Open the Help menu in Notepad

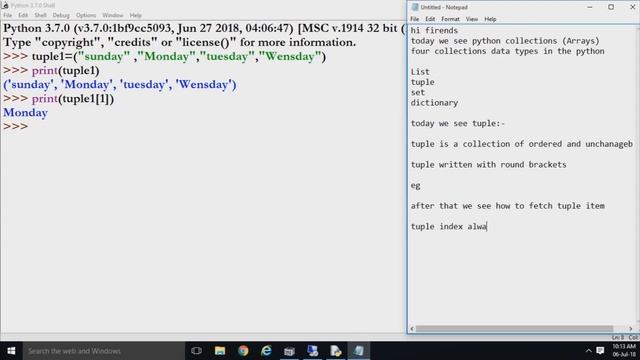click(490, 19)
